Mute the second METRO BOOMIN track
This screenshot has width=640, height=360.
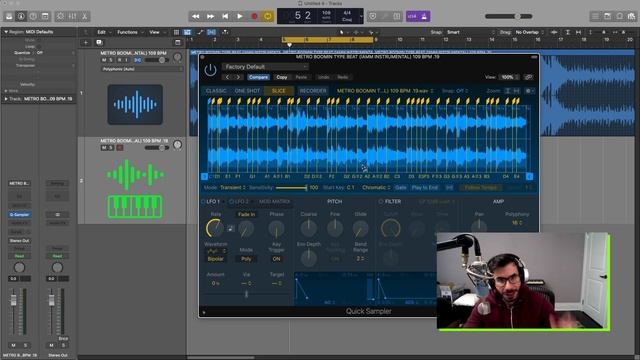click(104, 148)
